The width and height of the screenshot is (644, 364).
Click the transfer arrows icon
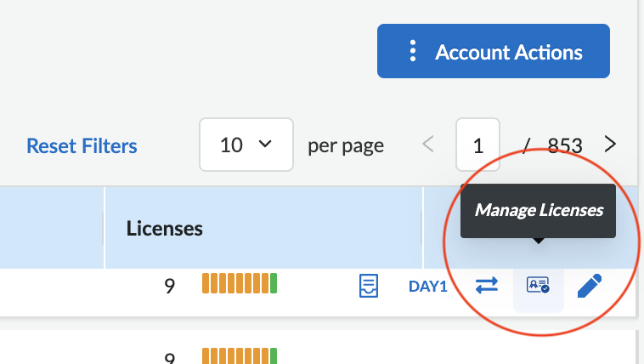click(487, 286)
